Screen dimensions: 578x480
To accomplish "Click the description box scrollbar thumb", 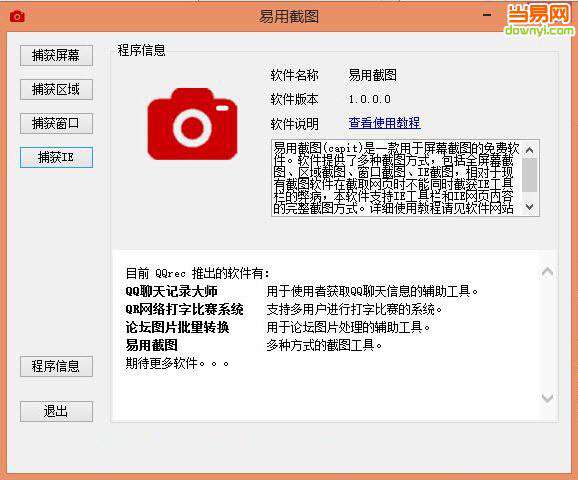I will pyautogui.click(x=529, y=175).
